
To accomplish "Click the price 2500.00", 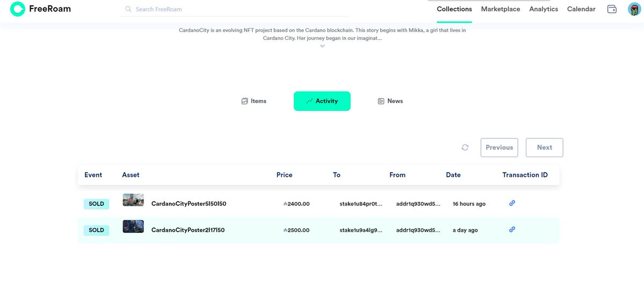I will point(297,230).
